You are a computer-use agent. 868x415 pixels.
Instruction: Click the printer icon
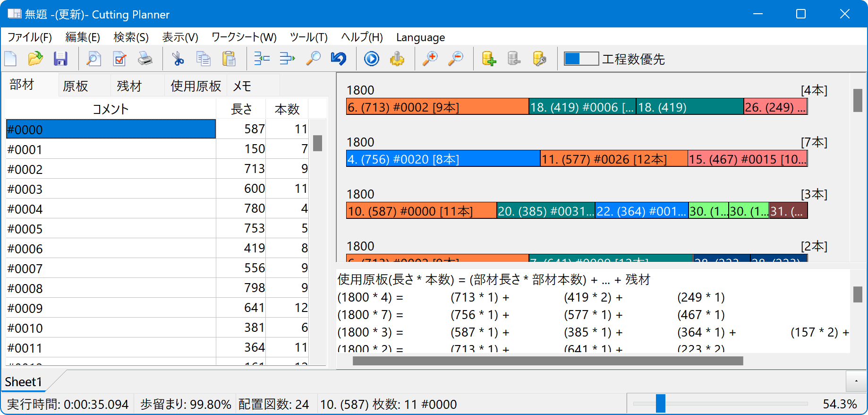145,59
